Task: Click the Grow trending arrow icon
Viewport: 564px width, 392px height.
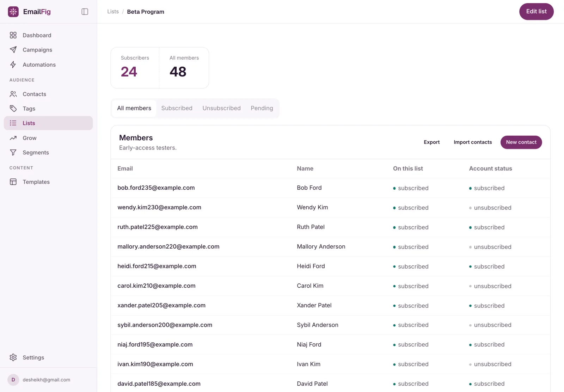Action: [13, 138]
